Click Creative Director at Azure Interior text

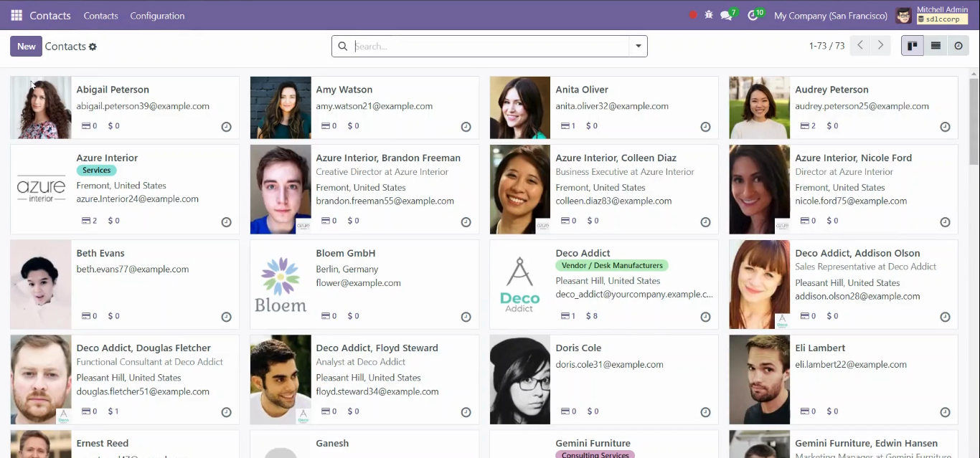[382, 172]
